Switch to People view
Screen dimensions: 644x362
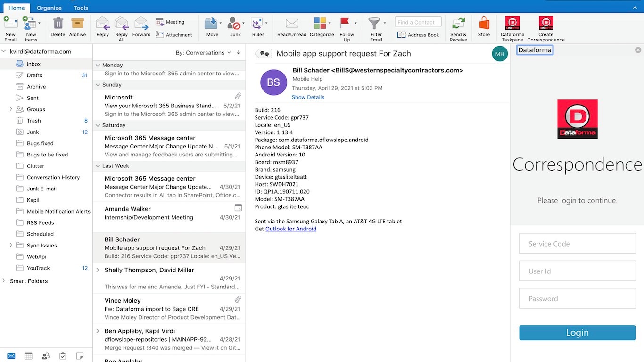(x=46, y=356)
